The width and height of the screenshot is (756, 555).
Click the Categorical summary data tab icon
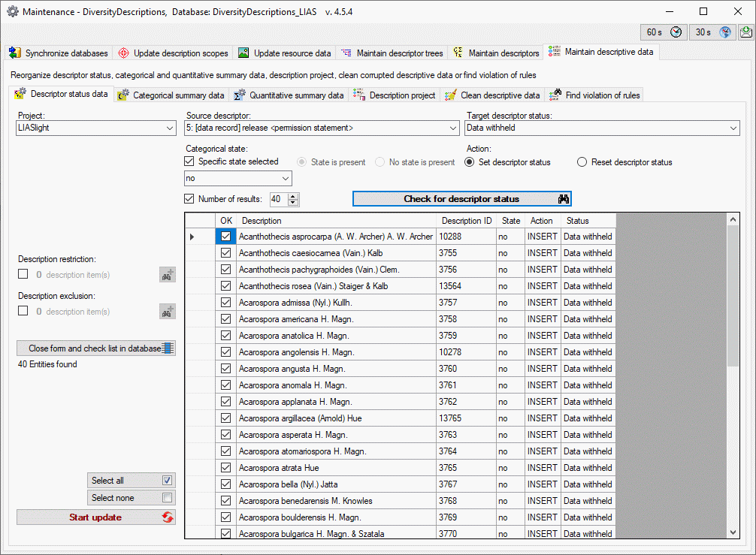point(123,95)
